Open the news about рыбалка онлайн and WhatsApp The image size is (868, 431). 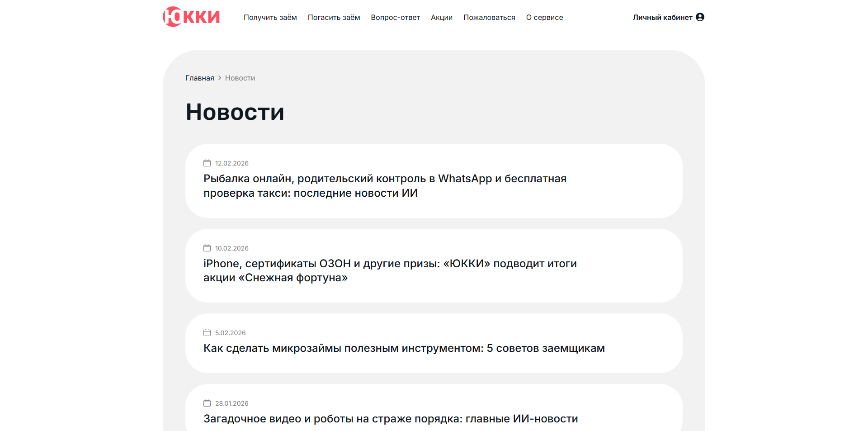click(x=384, y=185)
